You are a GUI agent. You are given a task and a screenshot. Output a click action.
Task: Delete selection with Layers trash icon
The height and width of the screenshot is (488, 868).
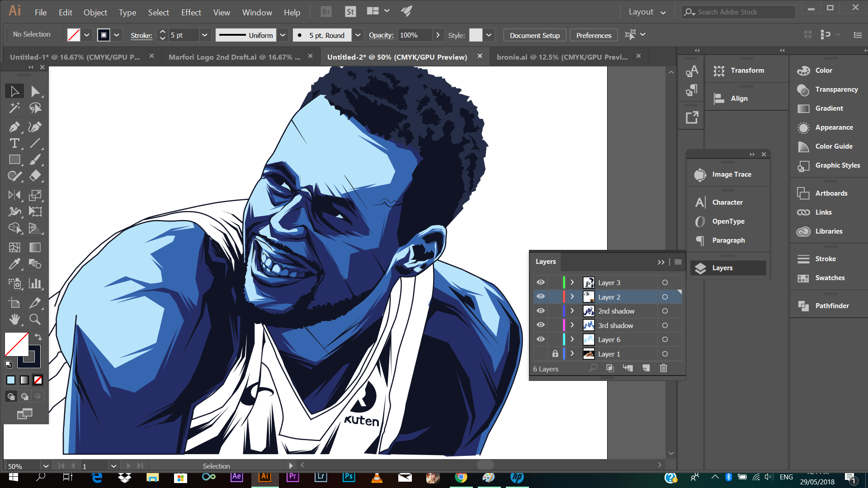[x=663, y=368]
